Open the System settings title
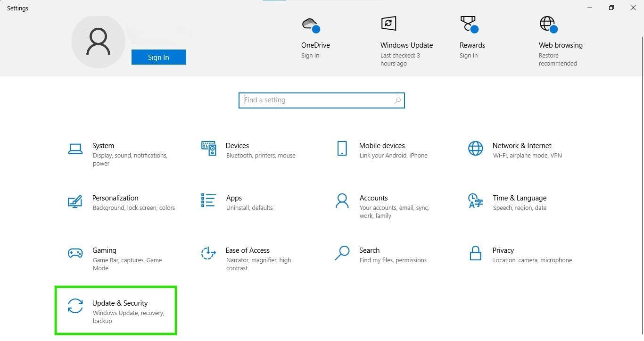Viewport: 644px width, 341px height. click(103, 146)
